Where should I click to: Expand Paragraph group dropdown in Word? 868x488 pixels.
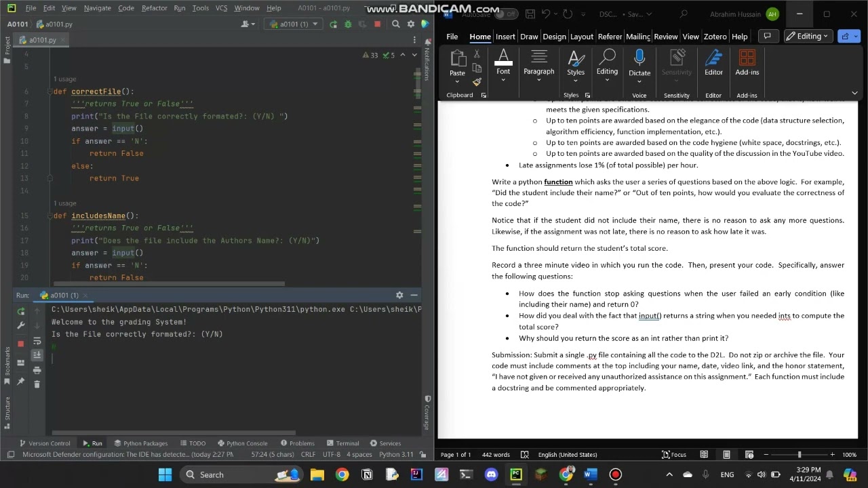click(x=539, y=81)
